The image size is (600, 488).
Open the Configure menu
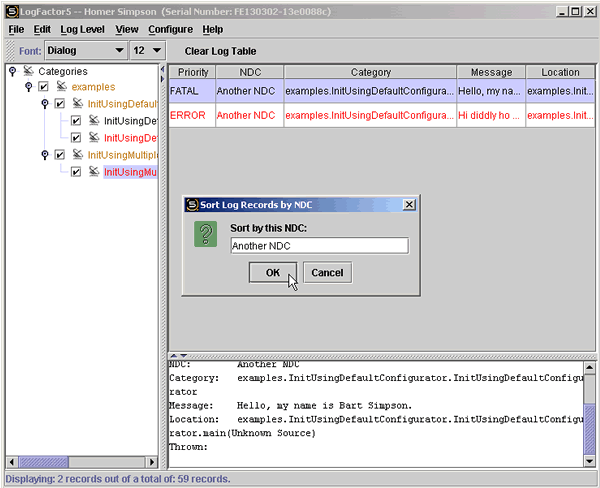click(170, 29)
